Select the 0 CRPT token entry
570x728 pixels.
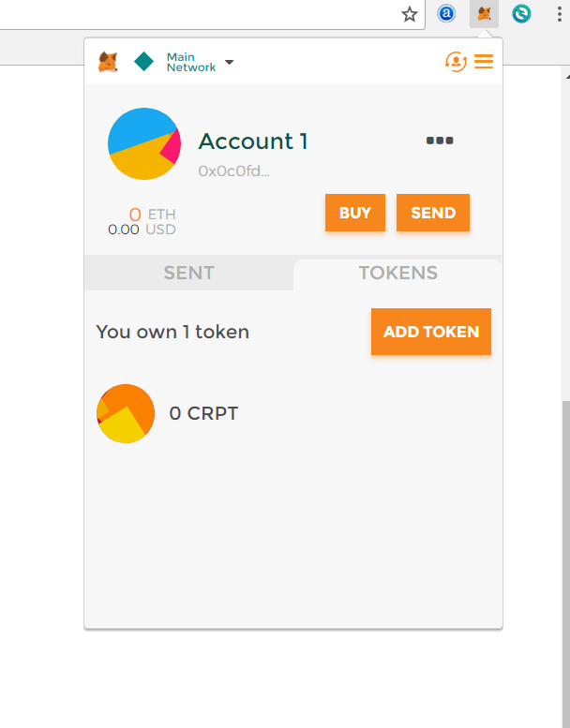203,413
